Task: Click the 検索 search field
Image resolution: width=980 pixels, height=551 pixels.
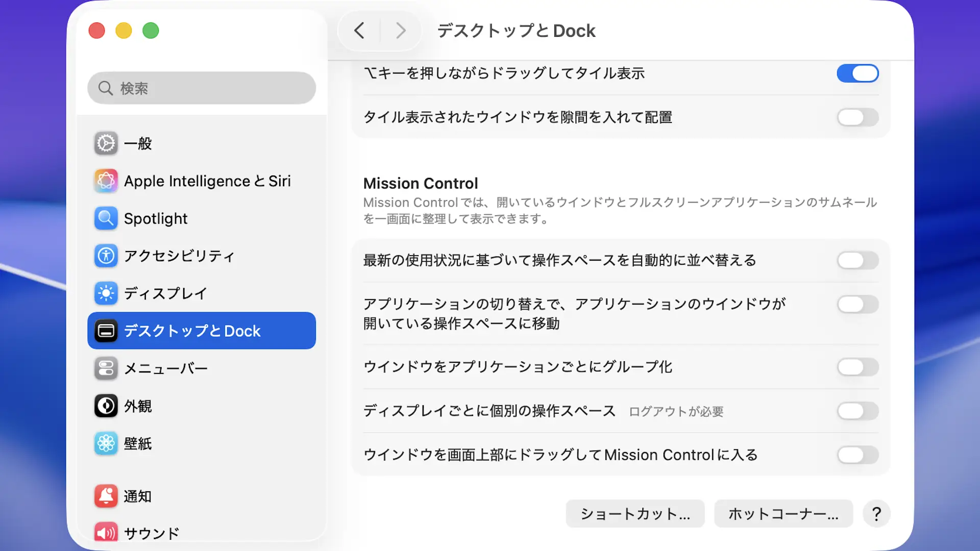Action: click(x=202, y=88)
